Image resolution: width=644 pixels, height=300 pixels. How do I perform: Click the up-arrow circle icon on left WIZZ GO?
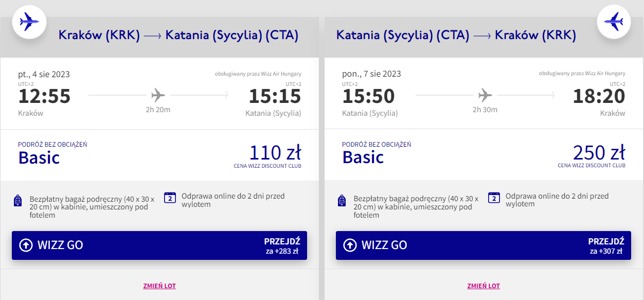click(26, 245)
